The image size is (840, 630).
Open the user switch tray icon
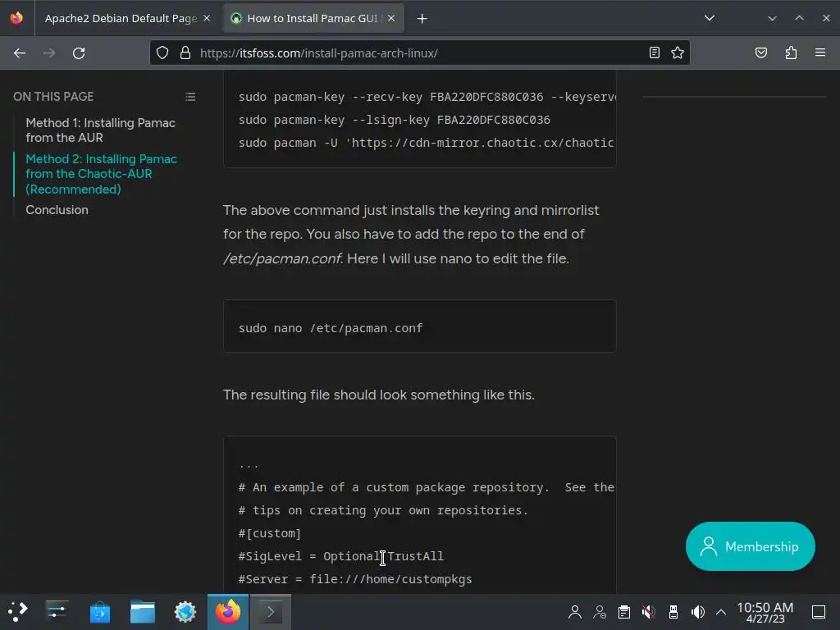(600, 612)
